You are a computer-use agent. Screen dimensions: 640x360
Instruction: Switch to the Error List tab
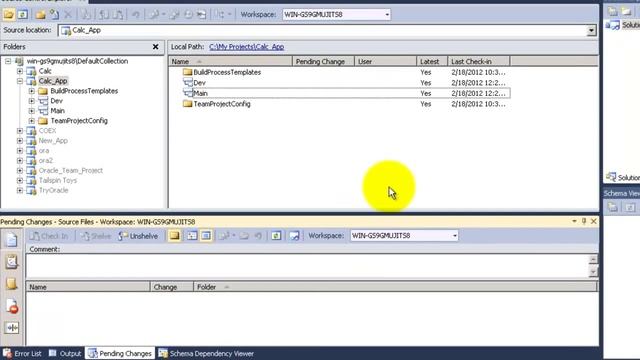(x=22, y=353)
